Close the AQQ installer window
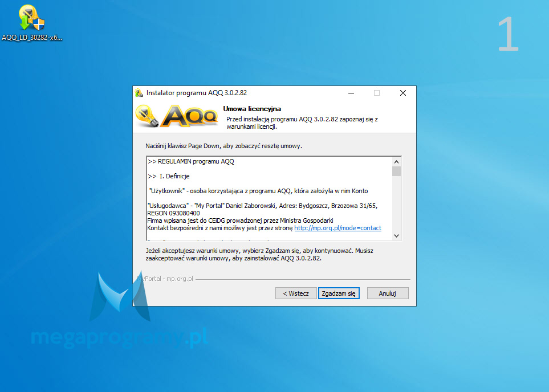549x392 pixels. 403,93
